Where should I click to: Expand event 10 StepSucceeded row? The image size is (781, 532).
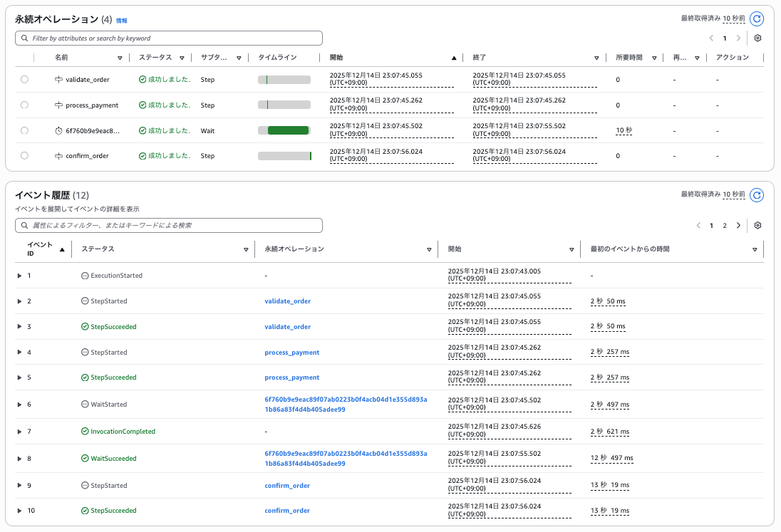pos(19,511)
